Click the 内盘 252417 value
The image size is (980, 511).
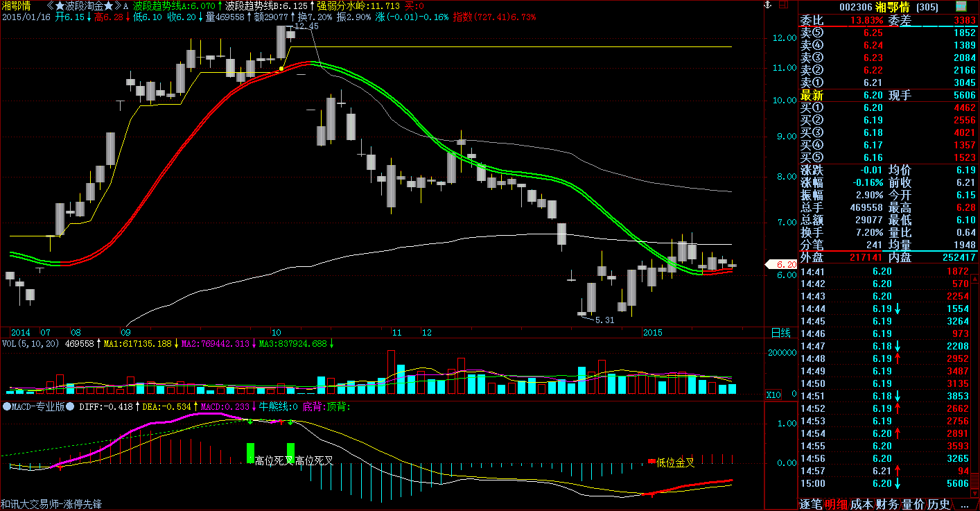[959, 257]
